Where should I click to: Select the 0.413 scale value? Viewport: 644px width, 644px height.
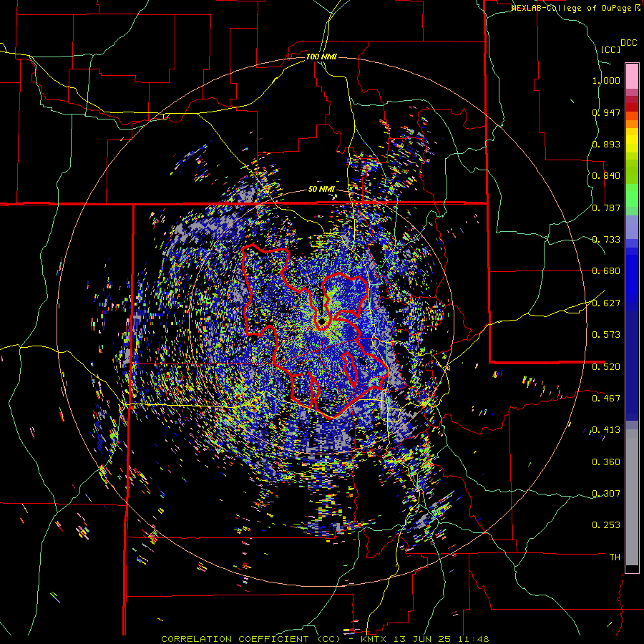point(606,430)
